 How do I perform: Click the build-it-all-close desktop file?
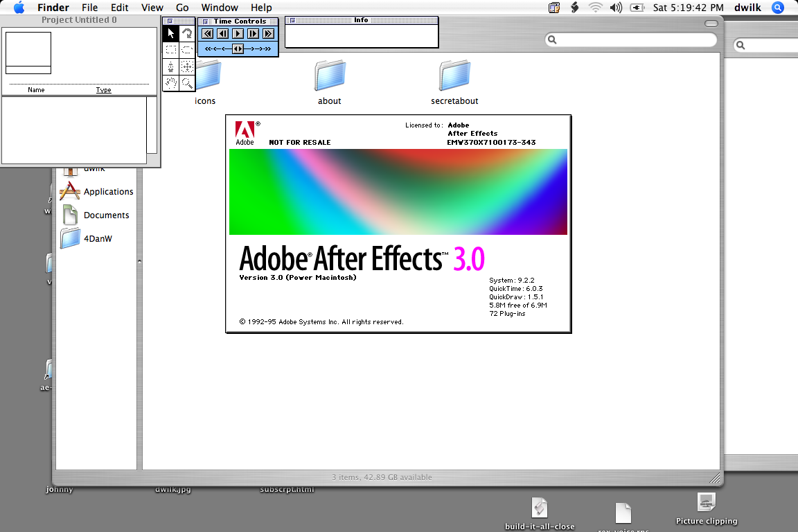pos(540,514)
